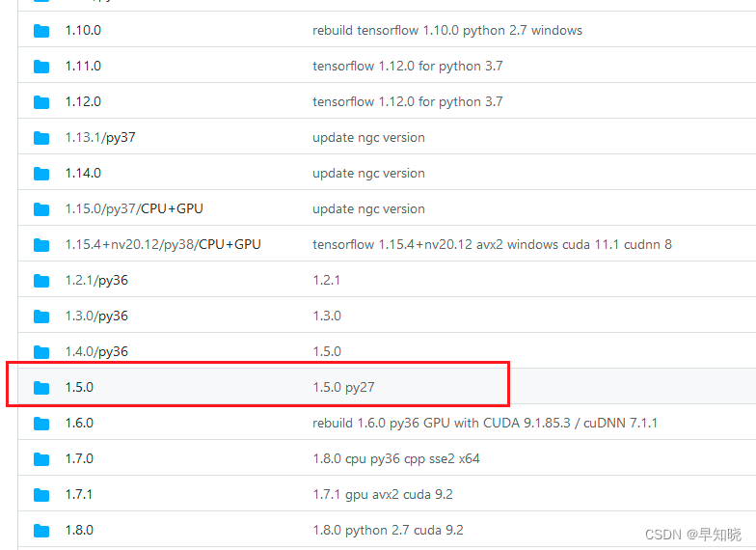Click the folder icon beside 1.15.0/py37/CPU+GPU

[41, 209]
